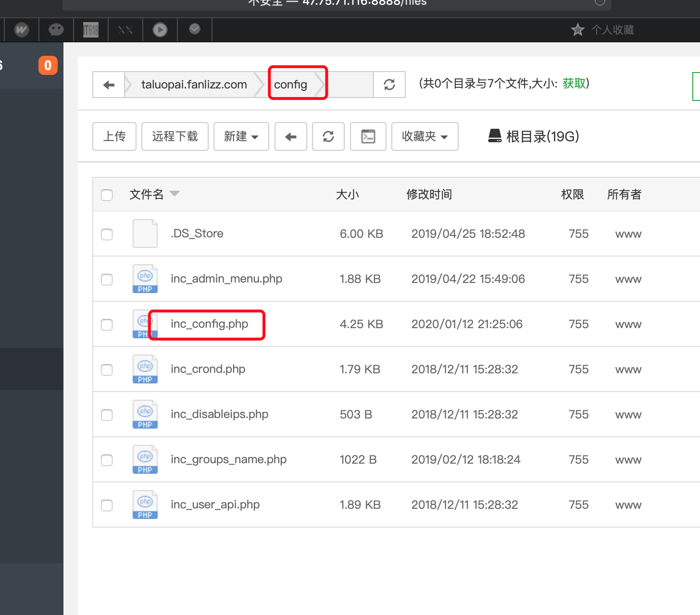700x615 pixels.
Task: Go to taluopai.fanlizz.com in the breadcrumb
Action: (194, 85)
